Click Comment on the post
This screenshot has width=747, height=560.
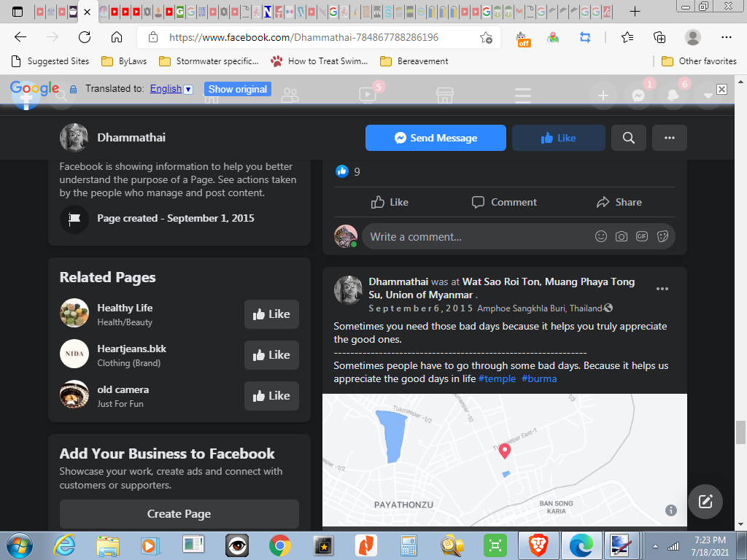(x=504, y=202)
